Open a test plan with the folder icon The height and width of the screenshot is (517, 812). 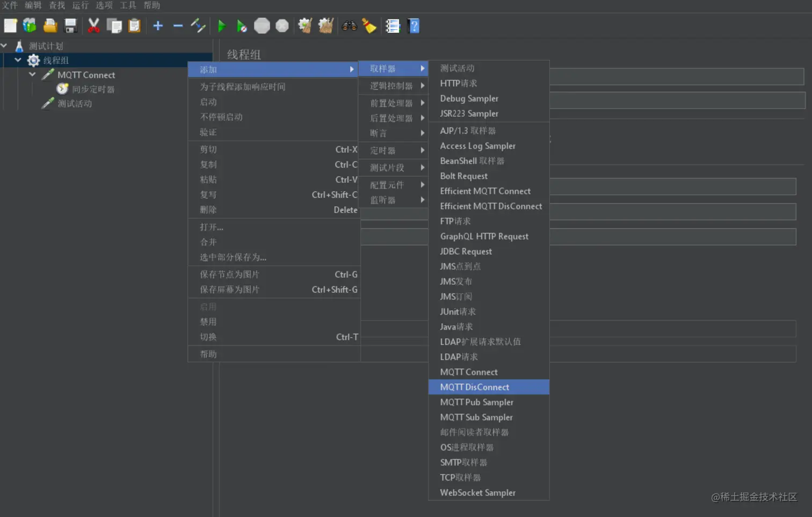pyautogui.click(x=50, y=25)
